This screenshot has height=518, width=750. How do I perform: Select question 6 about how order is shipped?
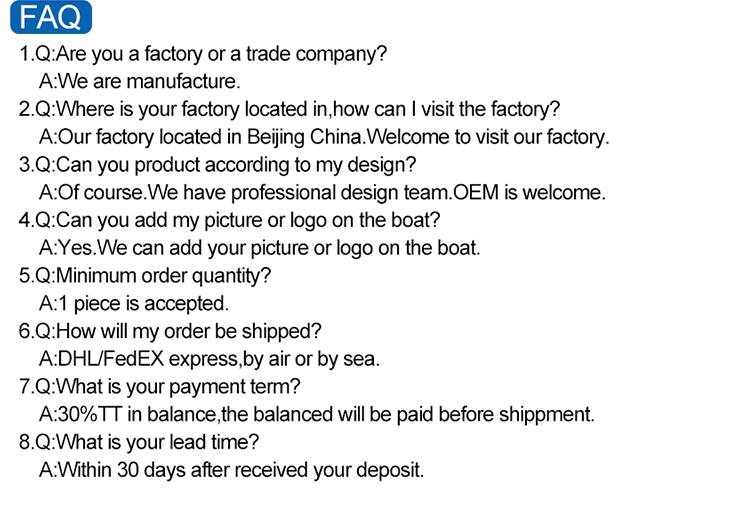coord(170,330)
